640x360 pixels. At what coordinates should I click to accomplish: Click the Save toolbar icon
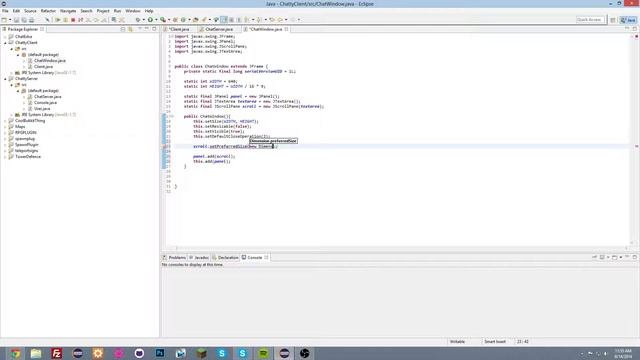pyautogui.click(x=16, y=20)
